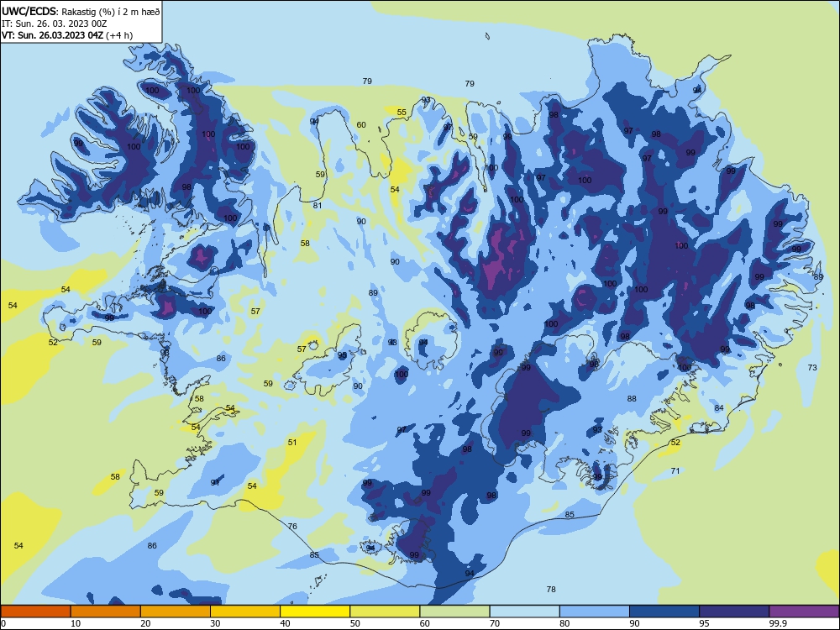This screenshot has height=630, width=840.
Task: Click the navy 95–99.9 legend color segment
Action: pos(734,612)
